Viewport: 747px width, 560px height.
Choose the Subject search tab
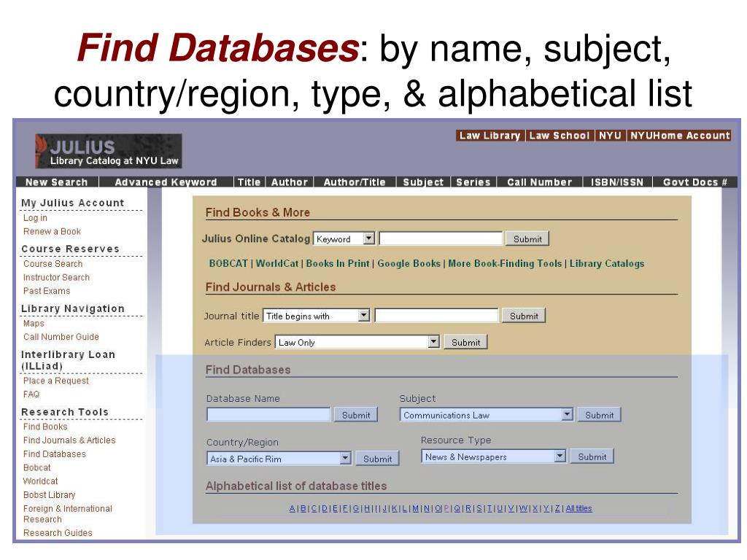(423, 182)
